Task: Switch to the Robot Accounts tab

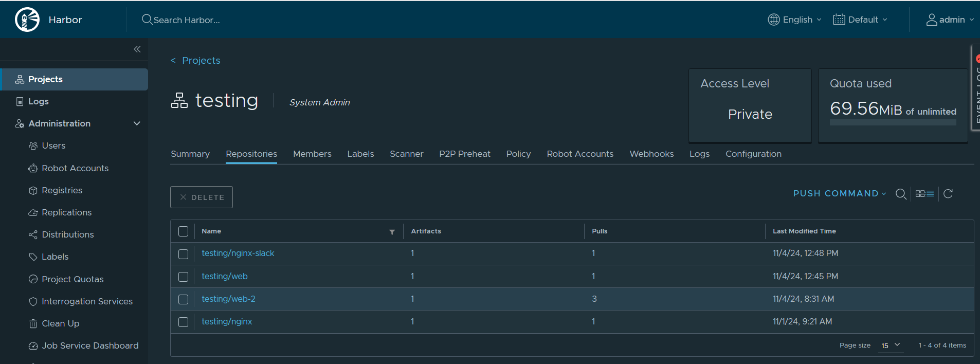Action: (x=580, y=154)
